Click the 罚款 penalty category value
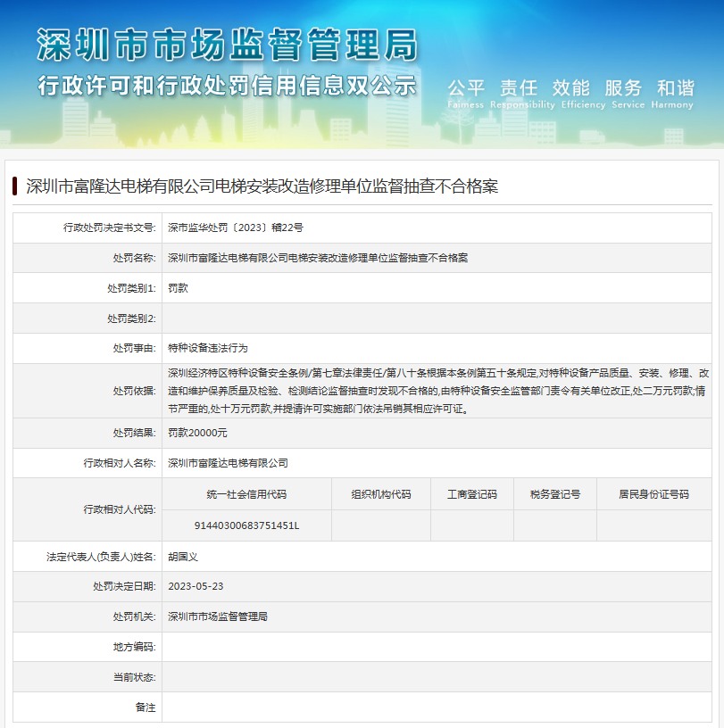The image size is (724, 728). pyautogui.click(x=178, y=288)
